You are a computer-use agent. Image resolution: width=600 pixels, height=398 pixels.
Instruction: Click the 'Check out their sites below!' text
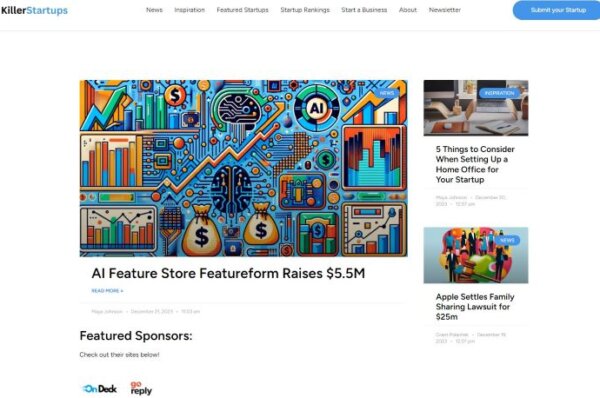119,355
